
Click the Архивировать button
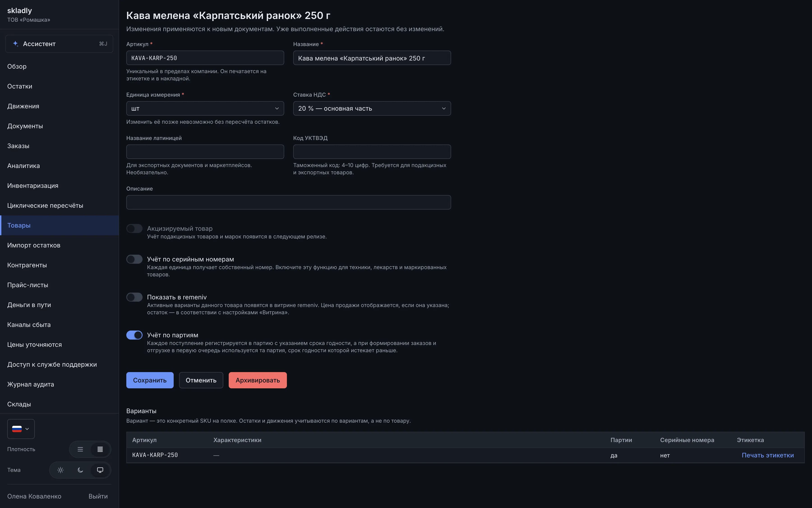[x=258, y=380]
